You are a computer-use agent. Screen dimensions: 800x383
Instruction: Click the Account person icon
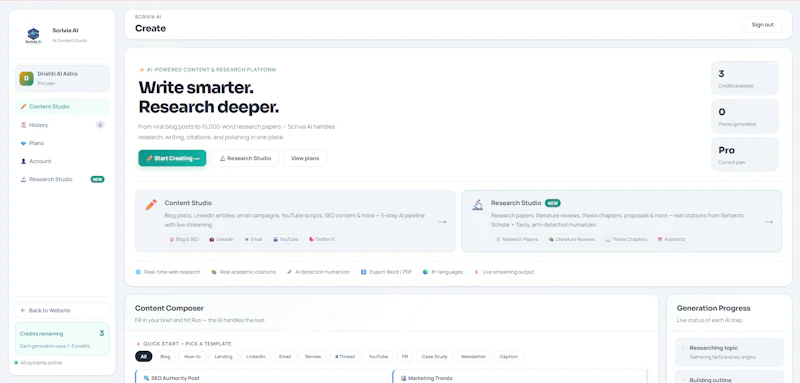coord(23,161)
